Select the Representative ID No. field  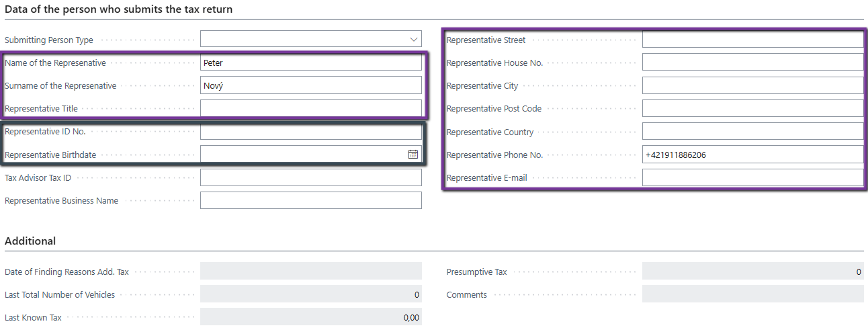tap(310, 132)
